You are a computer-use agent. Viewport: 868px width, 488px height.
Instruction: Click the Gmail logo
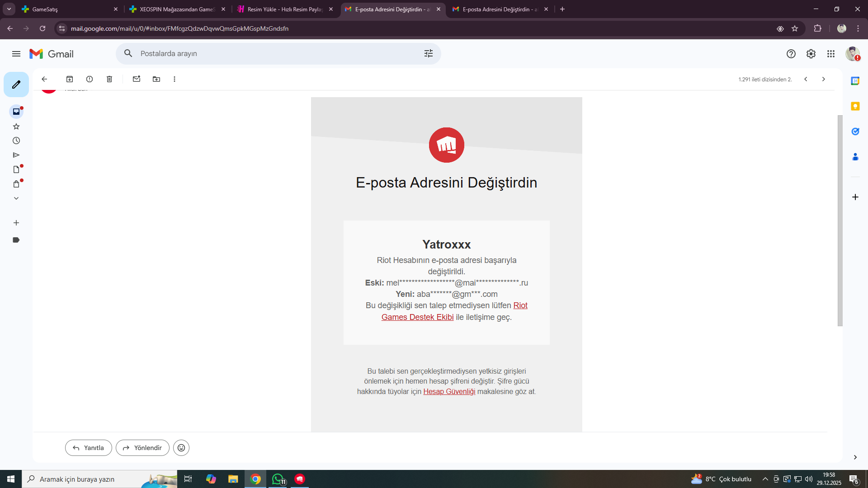click(x=52, y=54)
